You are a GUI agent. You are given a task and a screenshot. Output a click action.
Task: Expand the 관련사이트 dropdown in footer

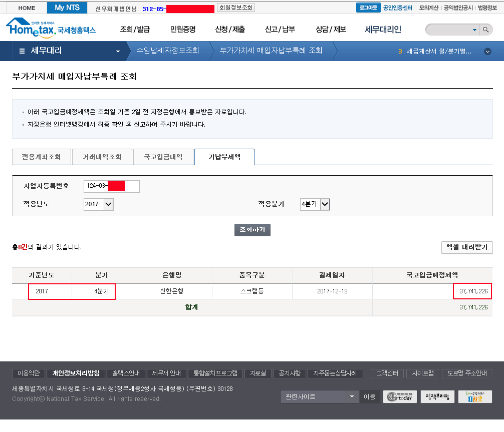coord(351,397)
